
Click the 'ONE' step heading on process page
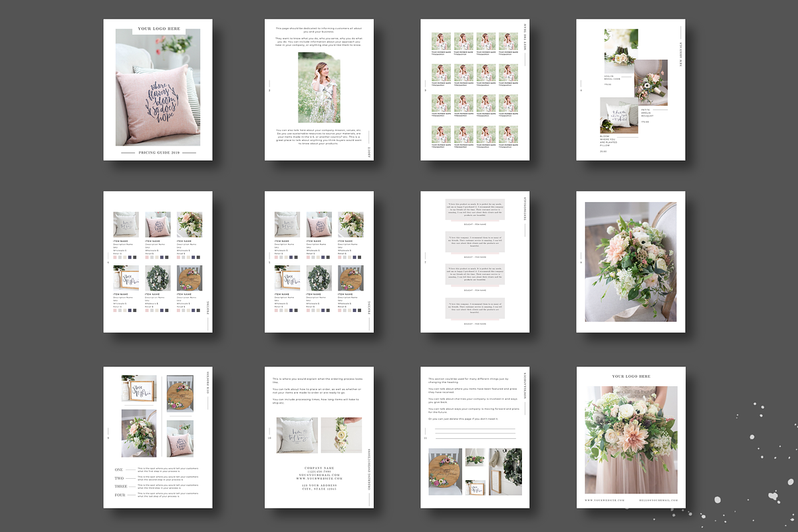(x=120, y=470)
